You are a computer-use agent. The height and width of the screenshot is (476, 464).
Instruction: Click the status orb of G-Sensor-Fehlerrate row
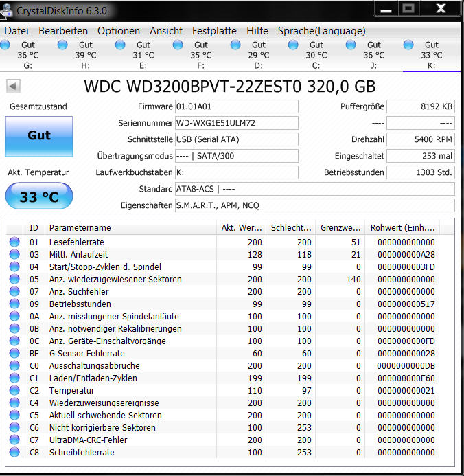pos(14,353)
